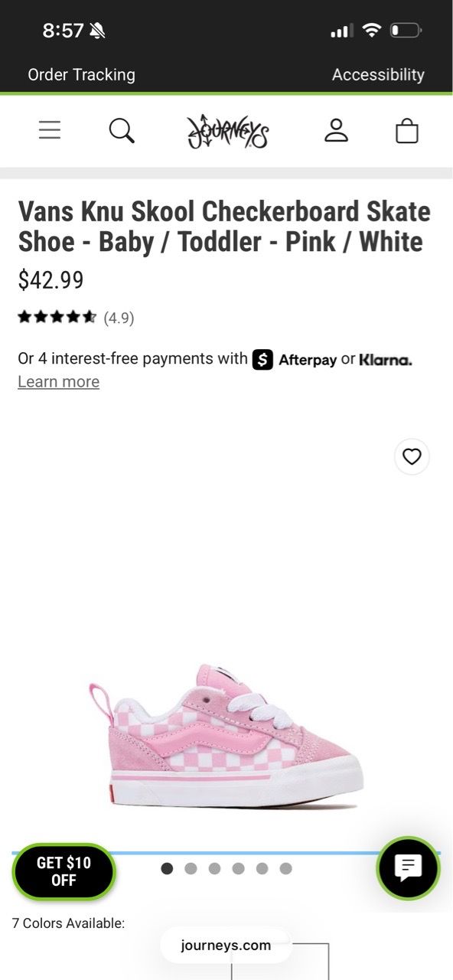The image size is (453, 980).
Task: Open the account profile icon
Action: 336,130
